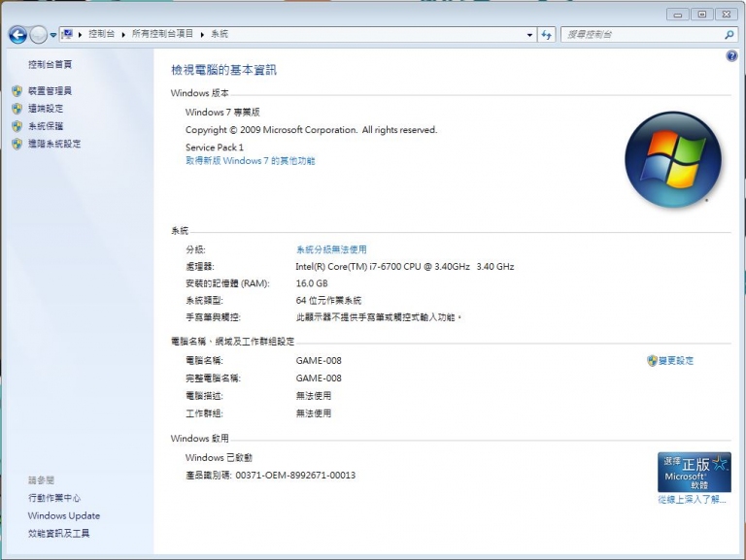Select the Windows 7 專業版 text

coord(222,113)
